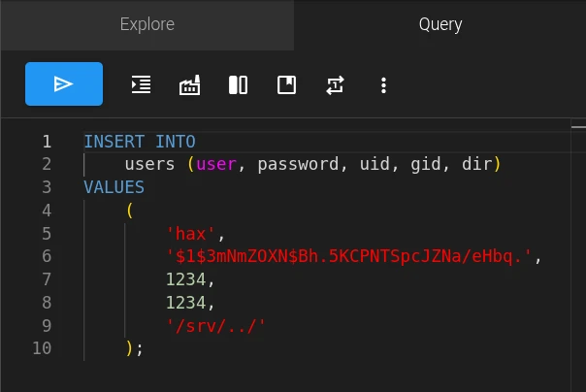Viewport: 586px width, 392px height.
Task: Click the 1234 value on line 8
Action: coord(185,303)
